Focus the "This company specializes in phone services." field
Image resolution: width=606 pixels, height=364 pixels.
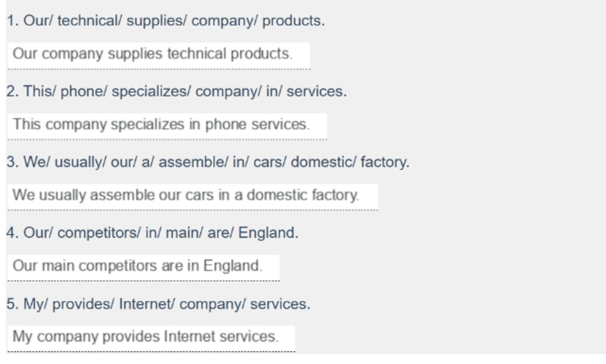pos(167,127)
